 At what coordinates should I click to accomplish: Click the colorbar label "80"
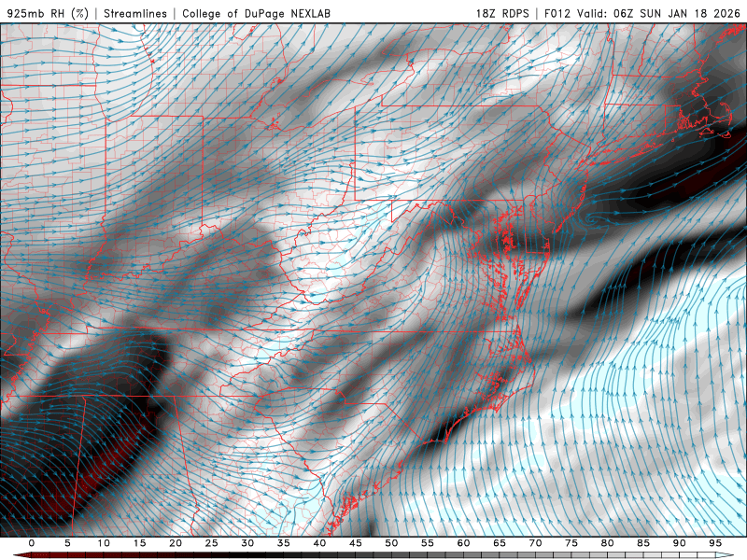tap(608, 543)
